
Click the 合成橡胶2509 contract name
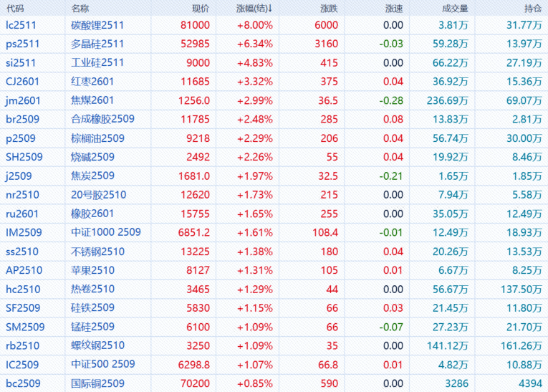[x=102, y=119]
